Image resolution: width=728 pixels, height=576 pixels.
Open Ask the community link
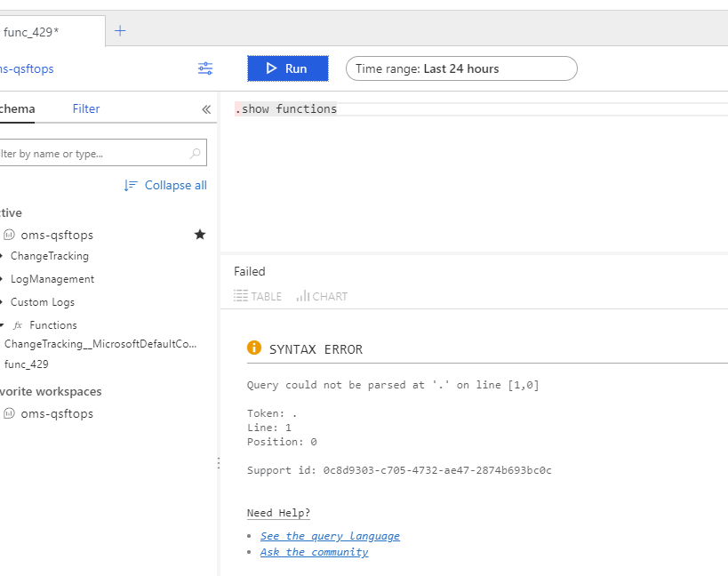pyautogui.click(x=314, y=552)
